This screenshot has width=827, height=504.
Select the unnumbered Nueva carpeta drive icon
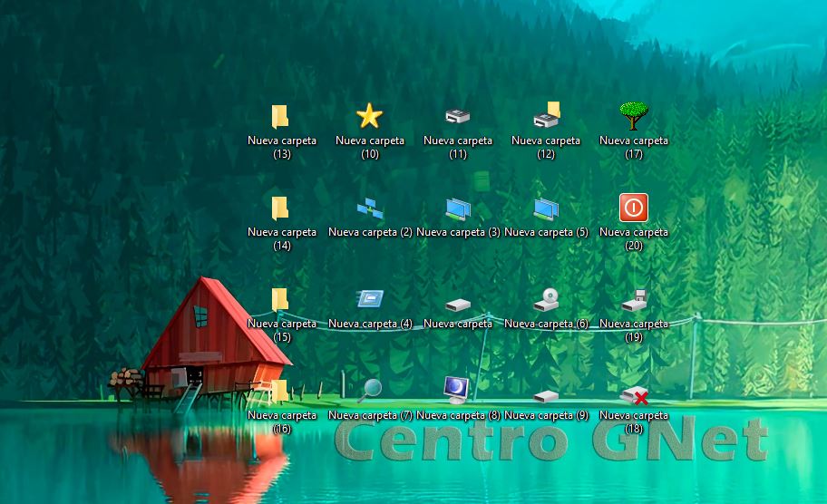coord(457,305)
